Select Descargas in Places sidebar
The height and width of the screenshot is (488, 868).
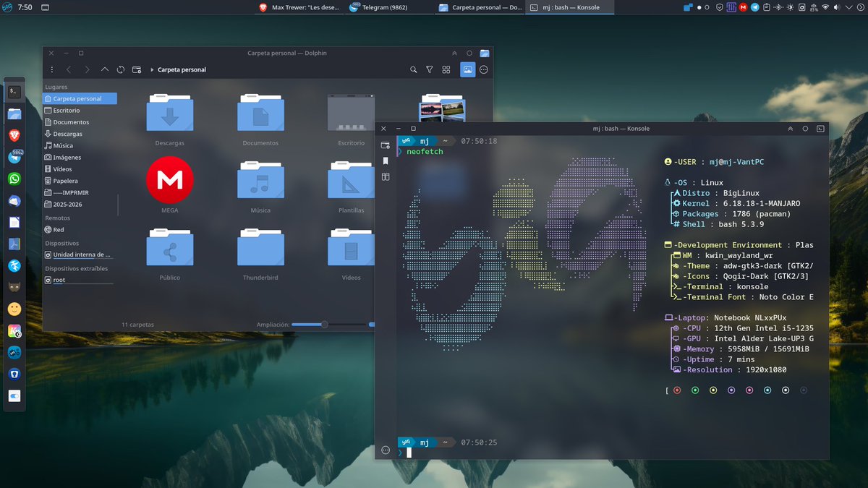point(80,134)
